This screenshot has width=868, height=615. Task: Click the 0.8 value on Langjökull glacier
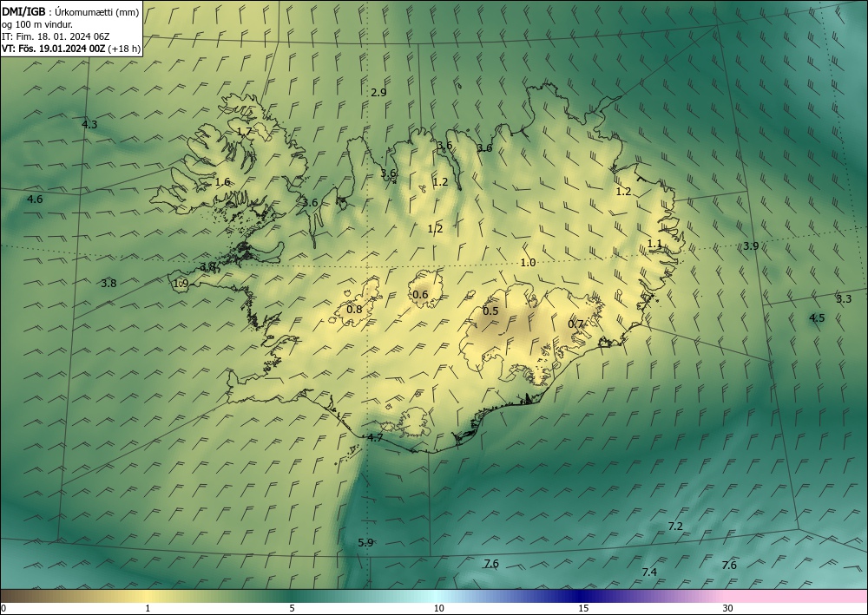coord(354,309)
